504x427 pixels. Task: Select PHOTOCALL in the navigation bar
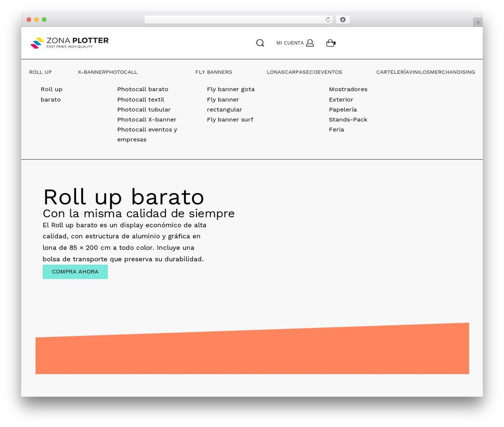[x=122, y=72]
